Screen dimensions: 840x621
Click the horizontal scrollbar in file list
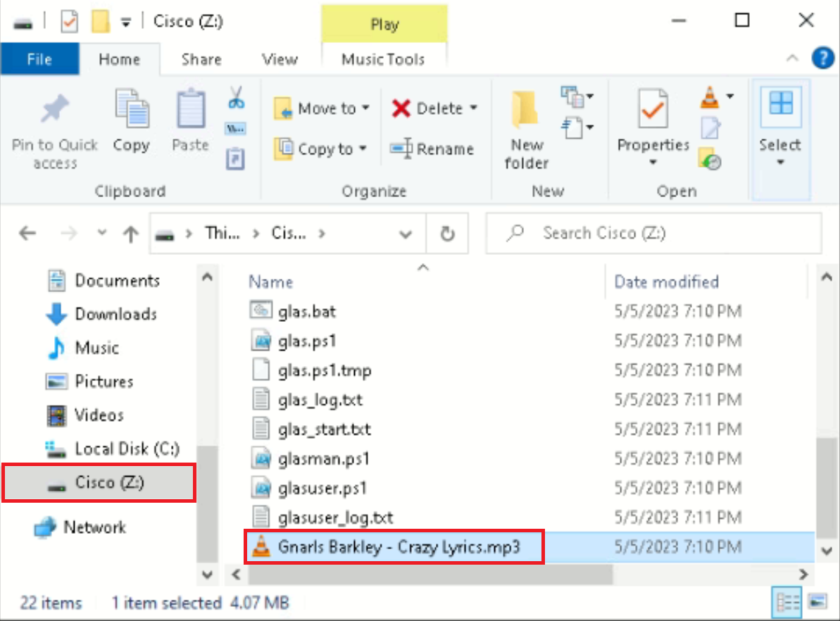point(421,574)
